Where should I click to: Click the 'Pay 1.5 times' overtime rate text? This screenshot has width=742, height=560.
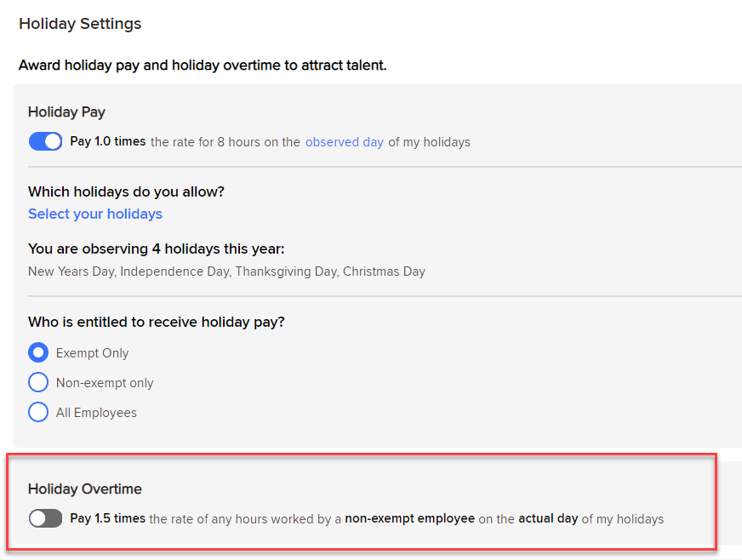click(108, 518)
